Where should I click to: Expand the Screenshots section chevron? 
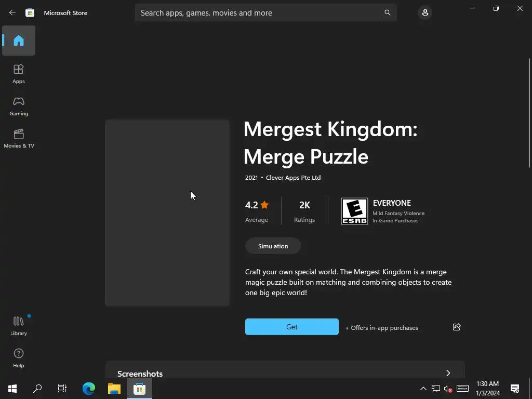tap(448, 373)
